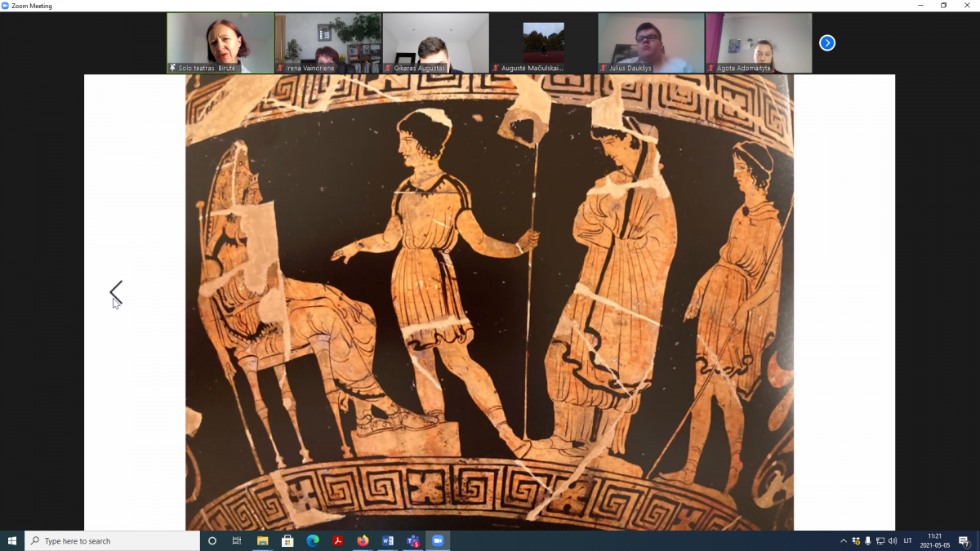Click the shared Greek vase image
This screenshot has height=551, width=980.
point(489,302)
